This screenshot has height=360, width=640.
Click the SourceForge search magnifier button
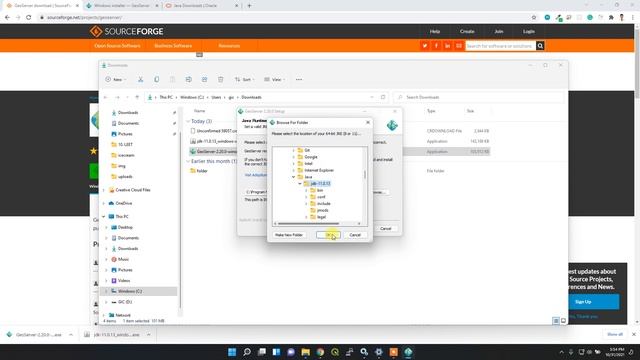pyautogui.click(x=540, y=46)
